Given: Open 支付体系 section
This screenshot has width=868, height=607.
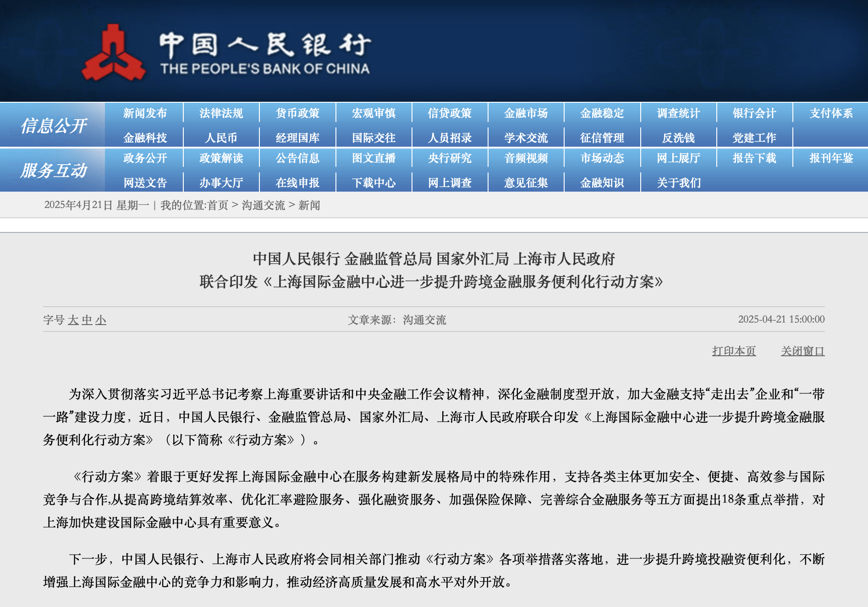Looking at the screenshot, I should click(831, 113).
